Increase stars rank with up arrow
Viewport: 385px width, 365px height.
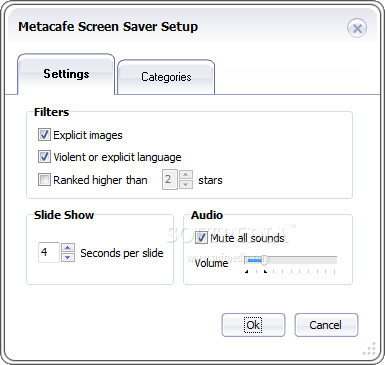tap(186, 175)
